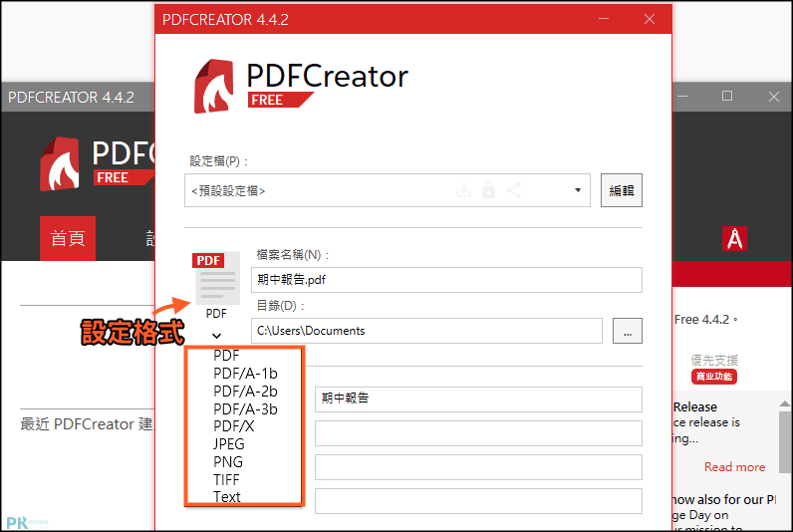
Task: Minimize the front PDFCreator dialog
Action: pos(604,19)
